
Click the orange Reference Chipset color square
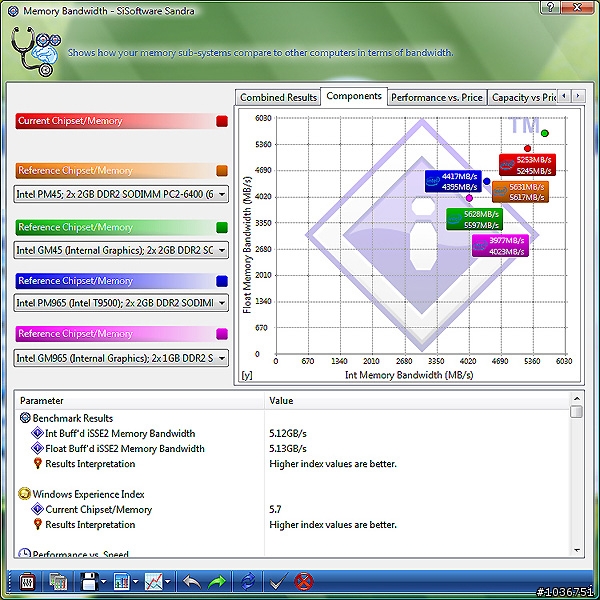[x=222, y=171]
